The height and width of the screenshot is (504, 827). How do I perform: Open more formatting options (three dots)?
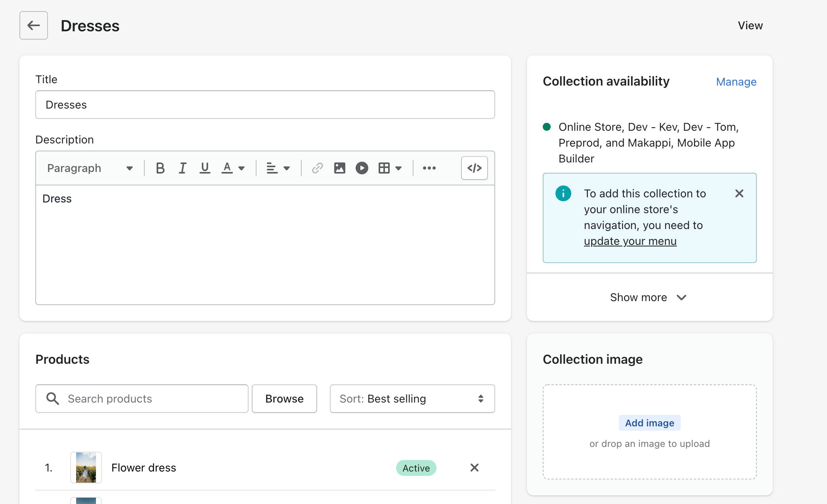tap(429, 168)
